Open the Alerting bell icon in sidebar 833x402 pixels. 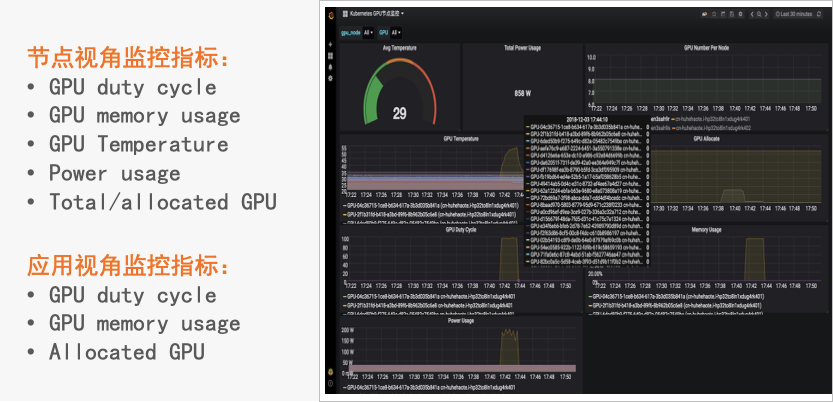[x=331, y=67]
